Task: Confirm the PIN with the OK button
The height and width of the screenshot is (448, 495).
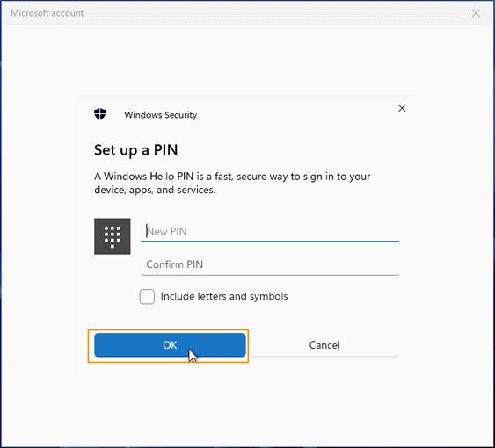Action: pos(170,345)
